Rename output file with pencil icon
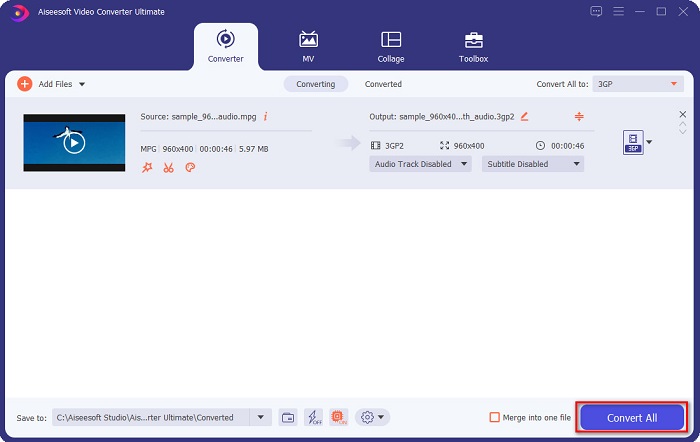This screenshot has width=700, height=442. 525,117
